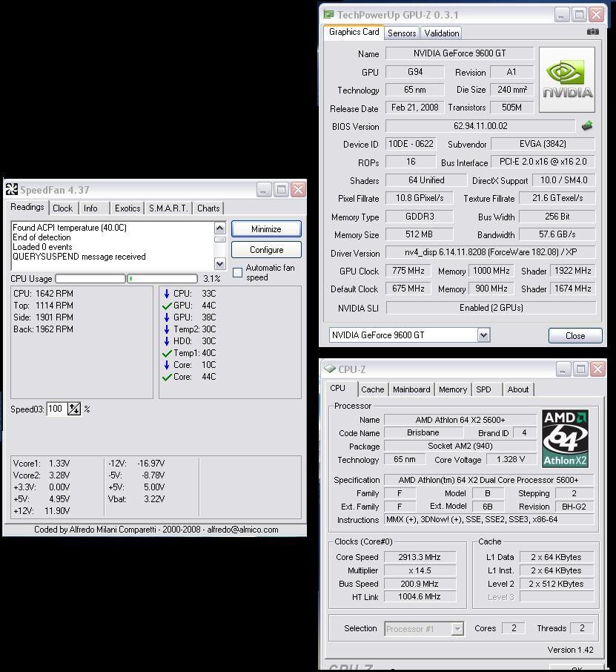Click the HT Link 1004.6 MHz value

tap(420, 596)
